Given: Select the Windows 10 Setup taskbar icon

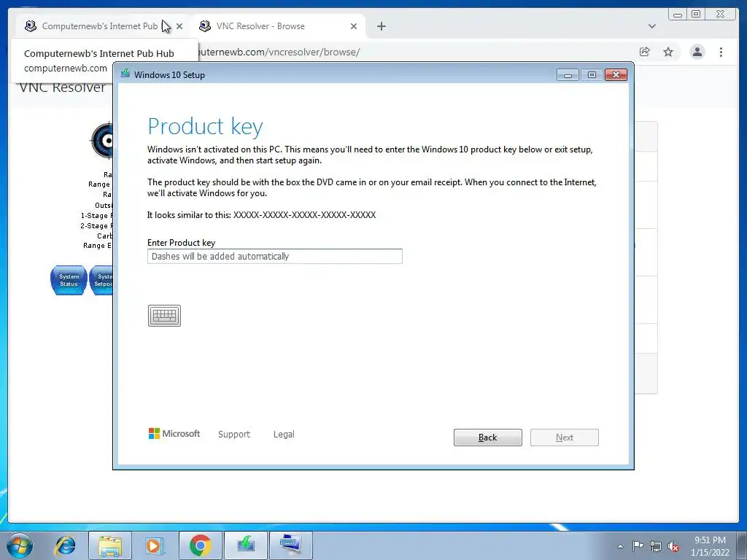Looking at the screenshot, I should point(245,545).
